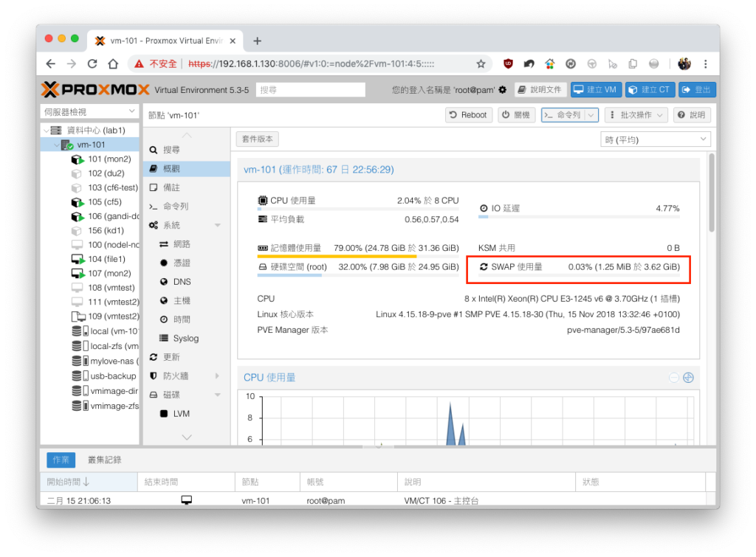Click 記憶體使用量 memory usage bar
The image size is (756, 557).
(358, 257)
